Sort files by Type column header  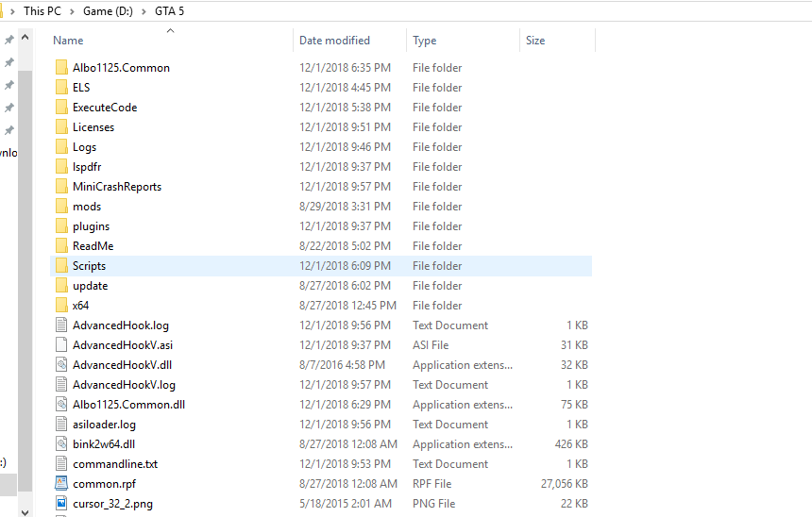[425, 41]
